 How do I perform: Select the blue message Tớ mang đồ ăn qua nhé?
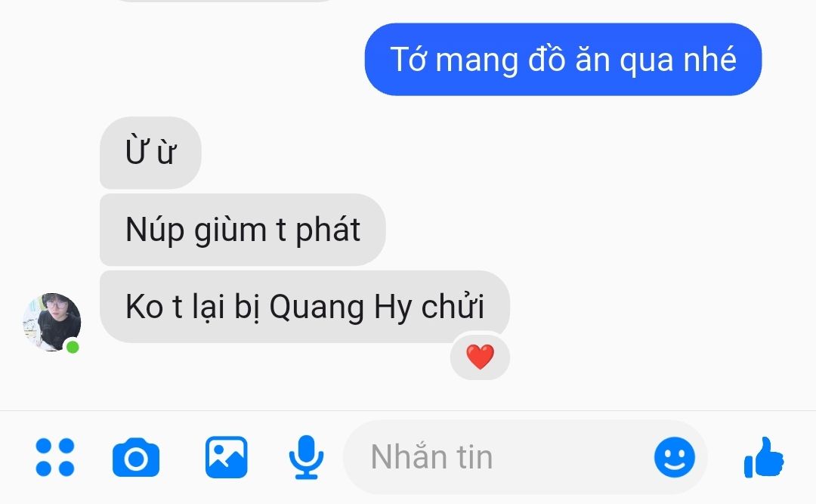(563, 60)
